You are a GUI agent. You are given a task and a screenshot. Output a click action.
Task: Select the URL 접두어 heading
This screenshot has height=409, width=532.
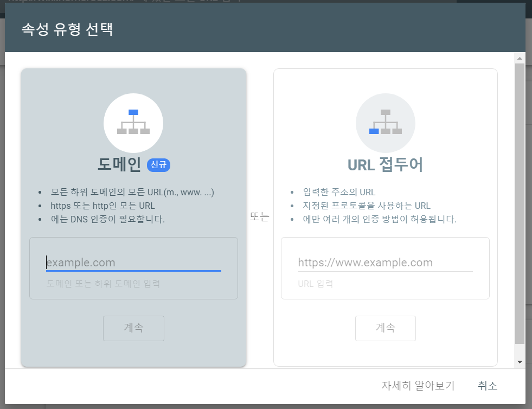click(385, 164)
